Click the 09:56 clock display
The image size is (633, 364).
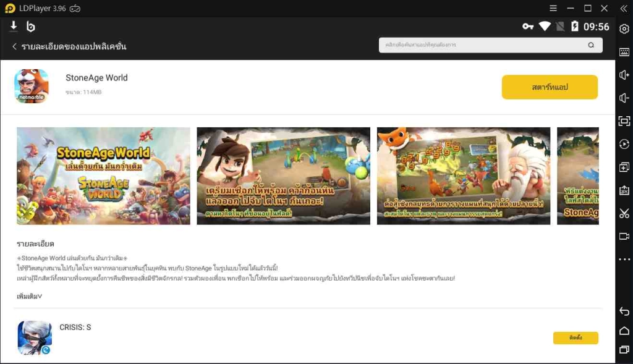pos(596,27)
